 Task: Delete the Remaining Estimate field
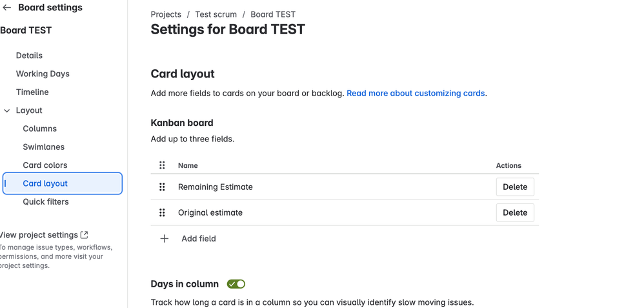pos(515,187)
